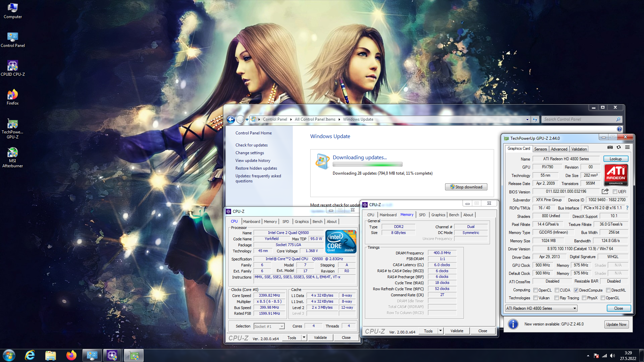Click the volume speaker tray icon

[612, 356]
